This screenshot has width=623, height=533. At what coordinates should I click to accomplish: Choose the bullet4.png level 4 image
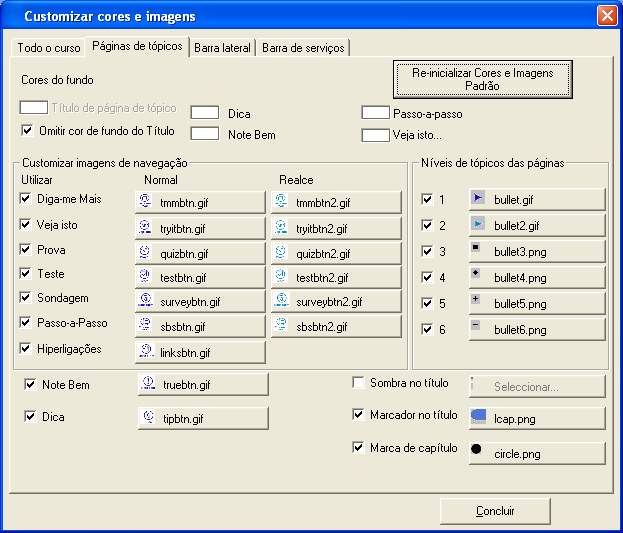[x=537, y=277]
